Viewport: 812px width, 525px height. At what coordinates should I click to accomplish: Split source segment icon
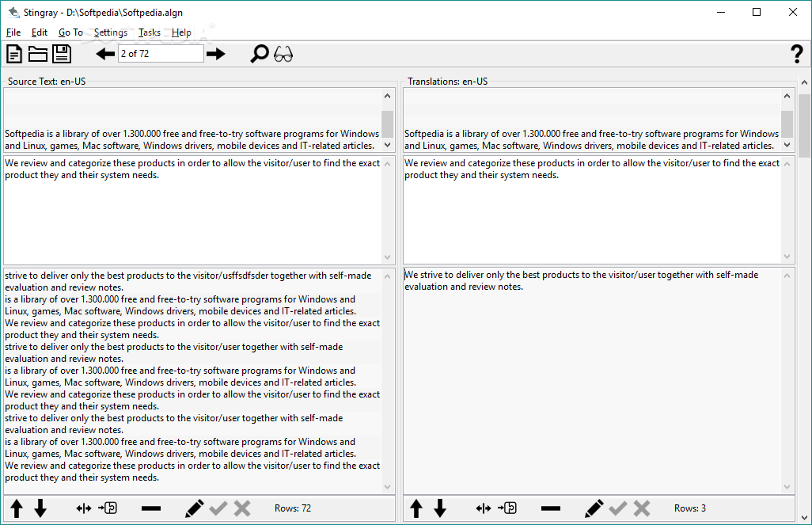coord(83,508)
